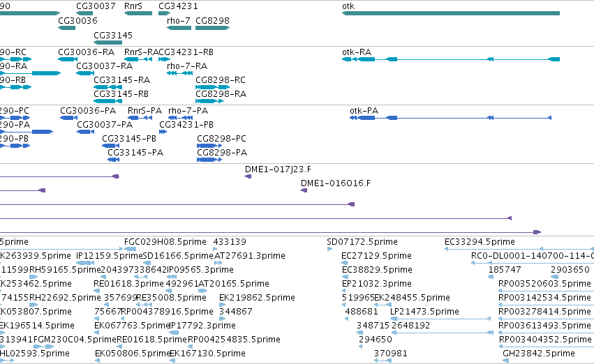Select EST IP09565.3prime
594x364 pixels.
pos(200,270)
